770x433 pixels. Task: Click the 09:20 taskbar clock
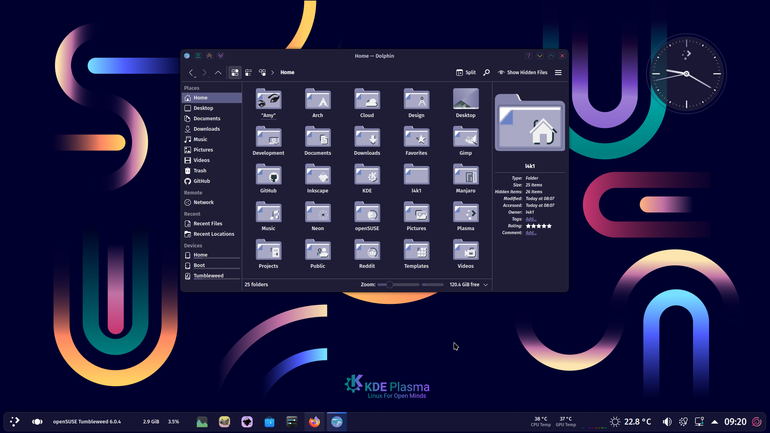735,422
